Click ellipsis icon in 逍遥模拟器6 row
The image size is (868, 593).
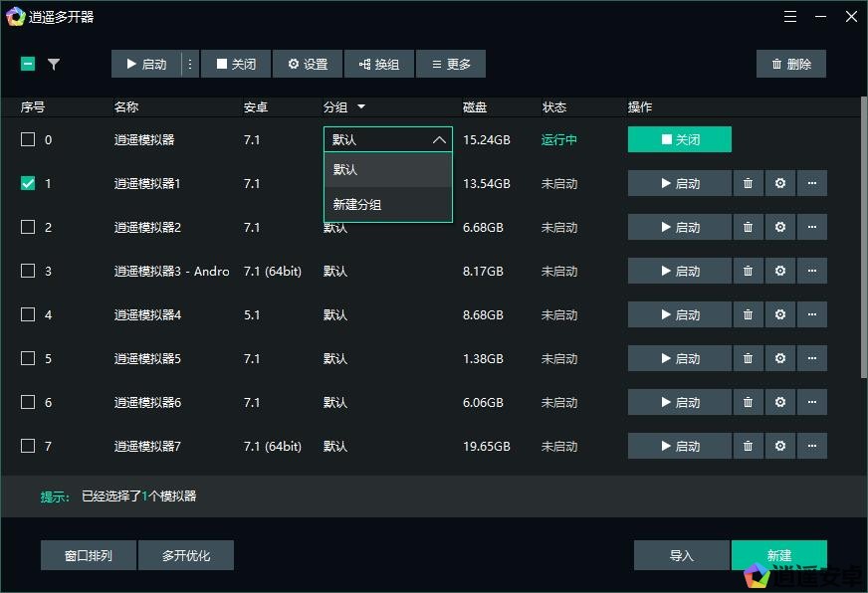pyautogui.click(x=811, y=402)
